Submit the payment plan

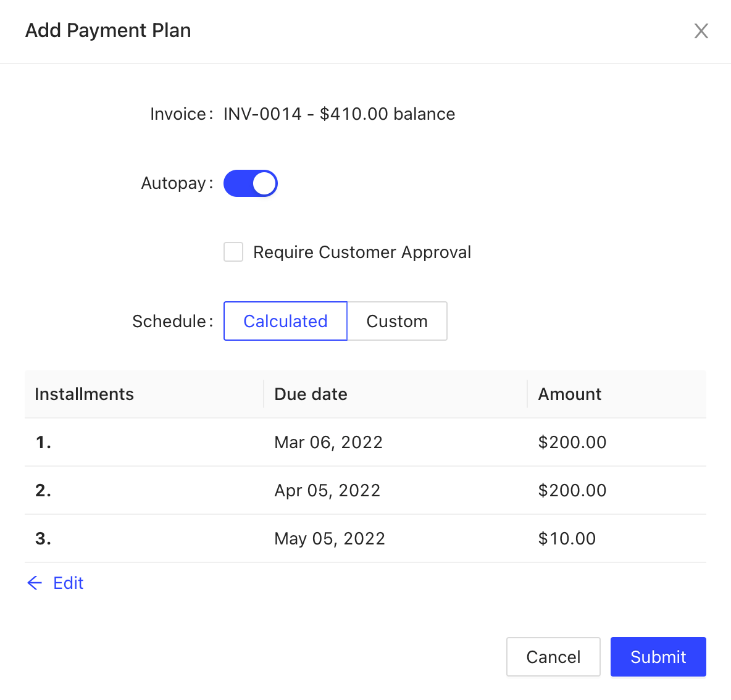click(x=658, y=657)
